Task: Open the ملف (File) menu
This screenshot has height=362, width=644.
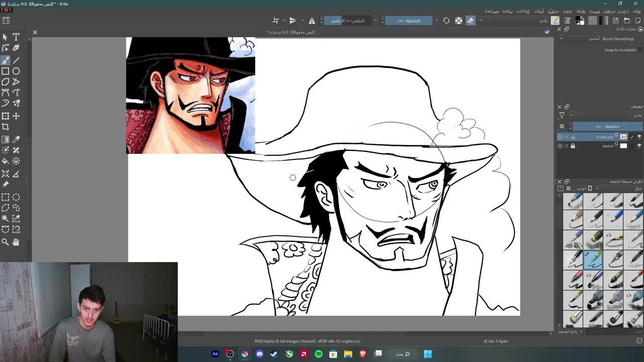Action: [636, 11]
